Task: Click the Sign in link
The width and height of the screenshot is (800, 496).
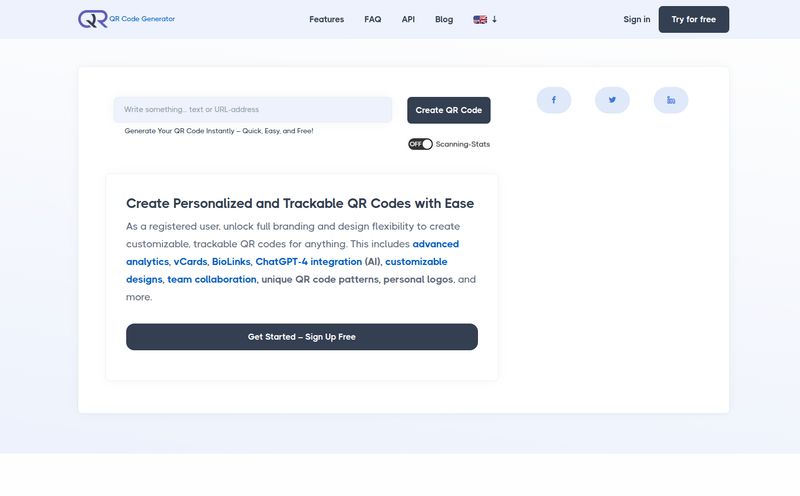Action: [x=636, y=19]
